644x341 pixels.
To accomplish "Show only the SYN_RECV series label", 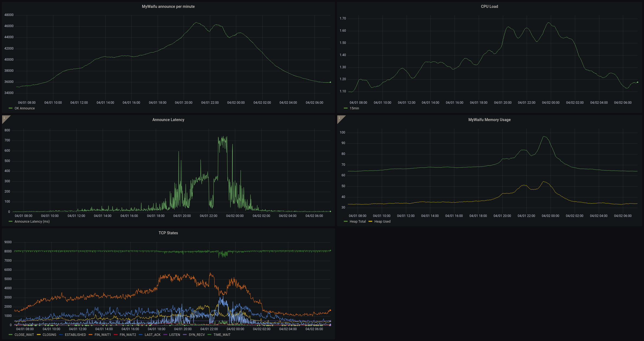I will tap(197, 335).
